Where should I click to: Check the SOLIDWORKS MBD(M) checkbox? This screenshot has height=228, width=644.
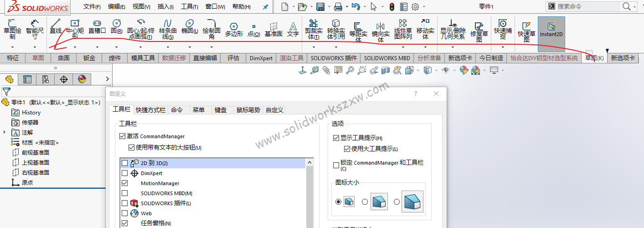(125, 193)
